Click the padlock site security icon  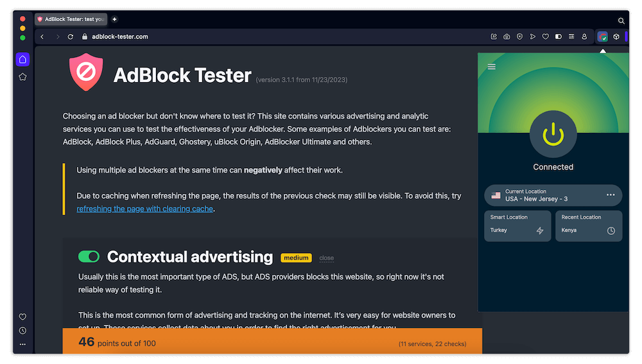pyautogui.click(x=85, y=37)
